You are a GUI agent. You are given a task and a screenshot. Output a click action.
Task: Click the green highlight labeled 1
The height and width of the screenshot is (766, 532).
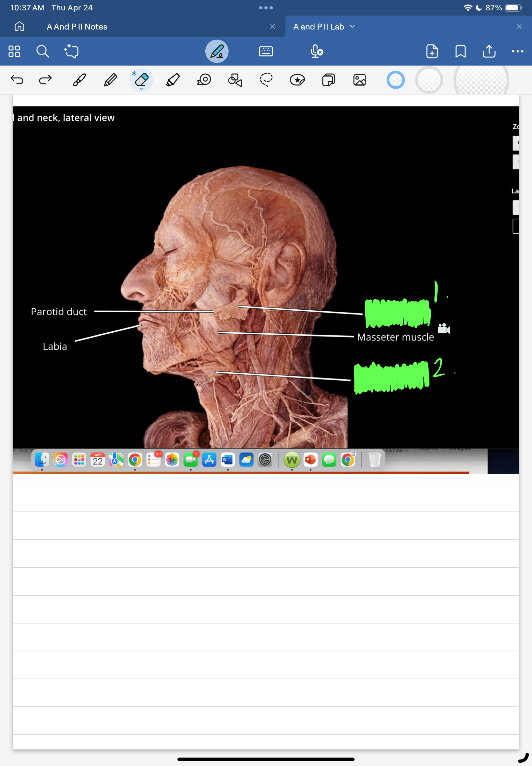pyautogui.click(x=397, y=313)
